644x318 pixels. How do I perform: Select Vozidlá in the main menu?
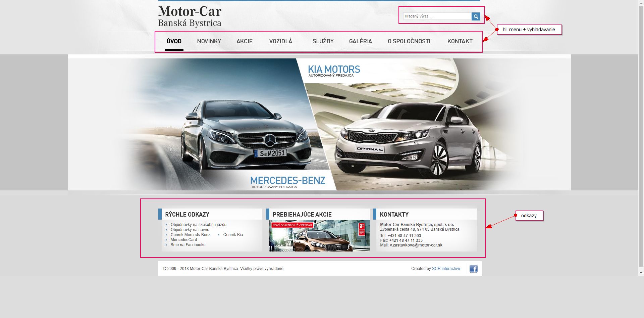[x=280, y=41]
